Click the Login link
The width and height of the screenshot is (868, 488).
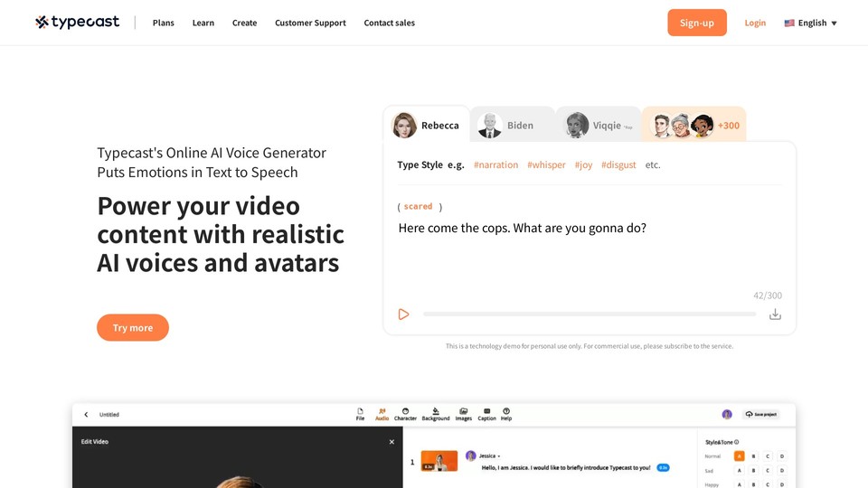(755, 23)
